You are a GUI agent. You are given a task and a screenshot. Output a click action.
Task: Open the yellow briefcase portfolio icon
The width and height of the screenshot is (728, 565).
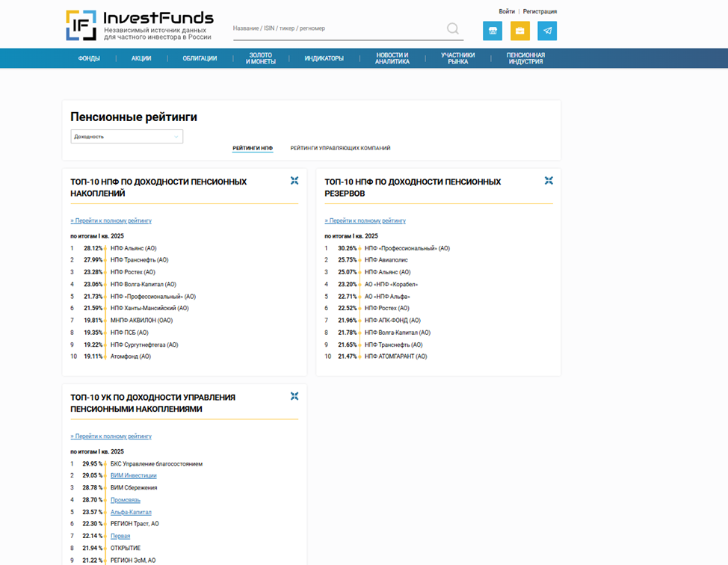[519, 31]
